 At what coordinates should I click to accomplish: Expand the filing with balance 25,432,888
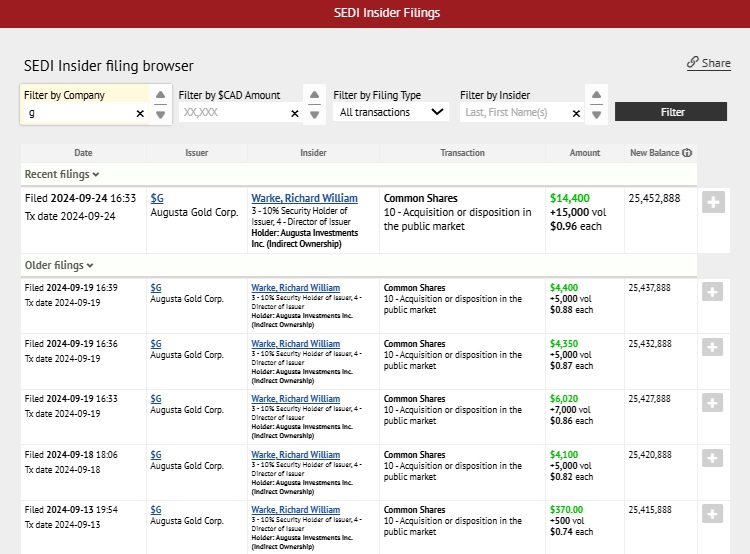click(712, 347)
